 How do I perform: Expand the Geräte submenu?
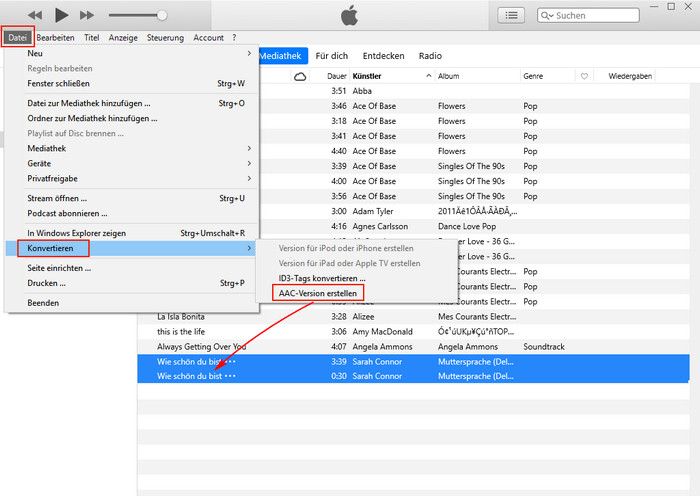132,163
